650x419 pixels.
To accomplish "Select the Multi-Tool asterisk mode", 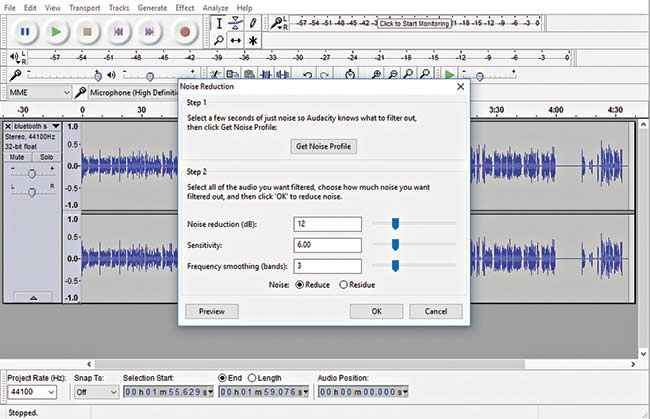I will click(x=253, y=41).
